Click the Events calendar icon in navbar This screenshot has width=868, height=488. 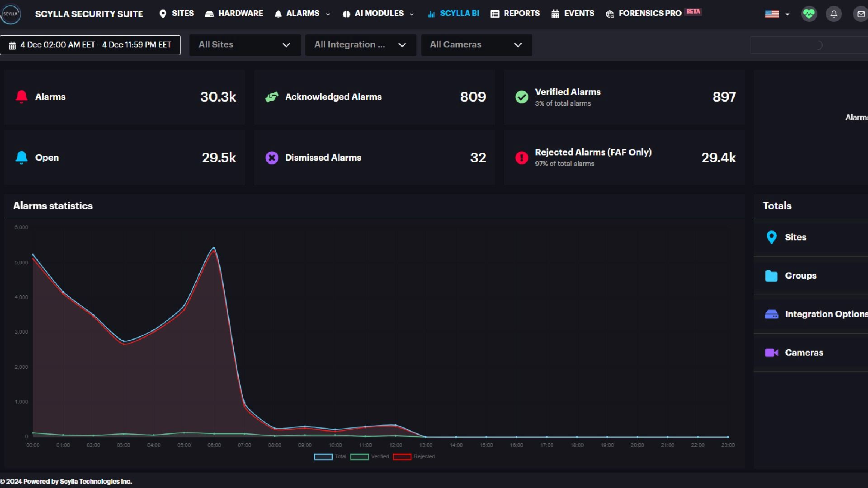[555, 14]
